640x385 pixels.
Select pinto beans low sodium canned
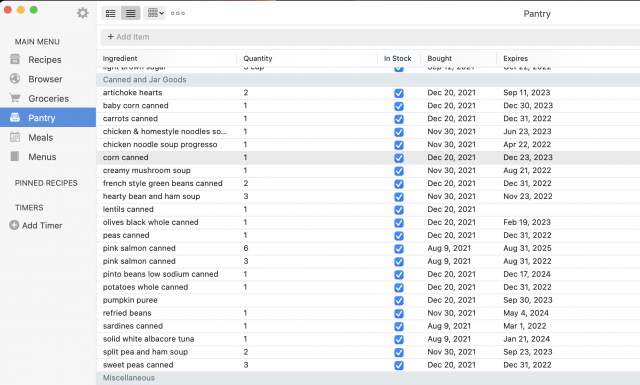click(160, 274)
